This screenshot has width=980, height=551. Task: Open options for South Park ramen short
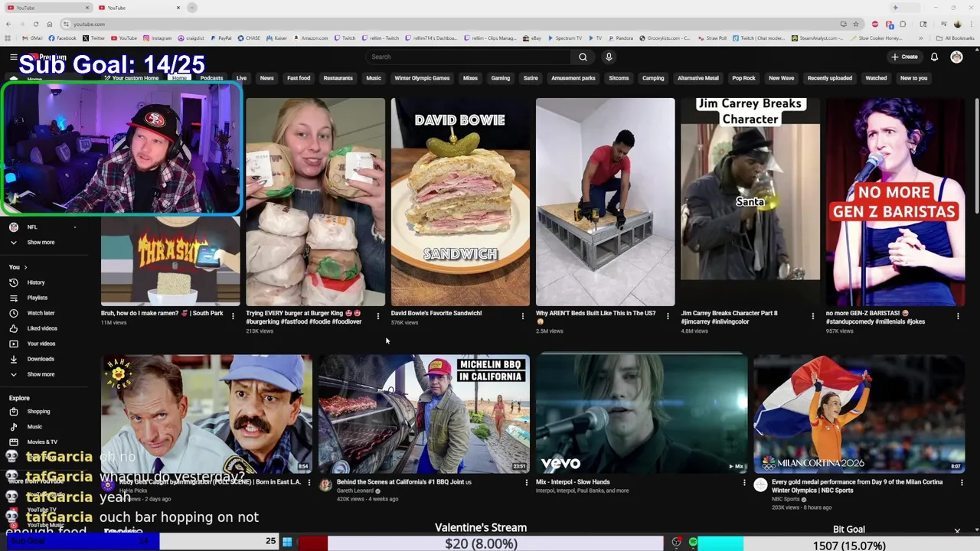click(x=233, y=316)
